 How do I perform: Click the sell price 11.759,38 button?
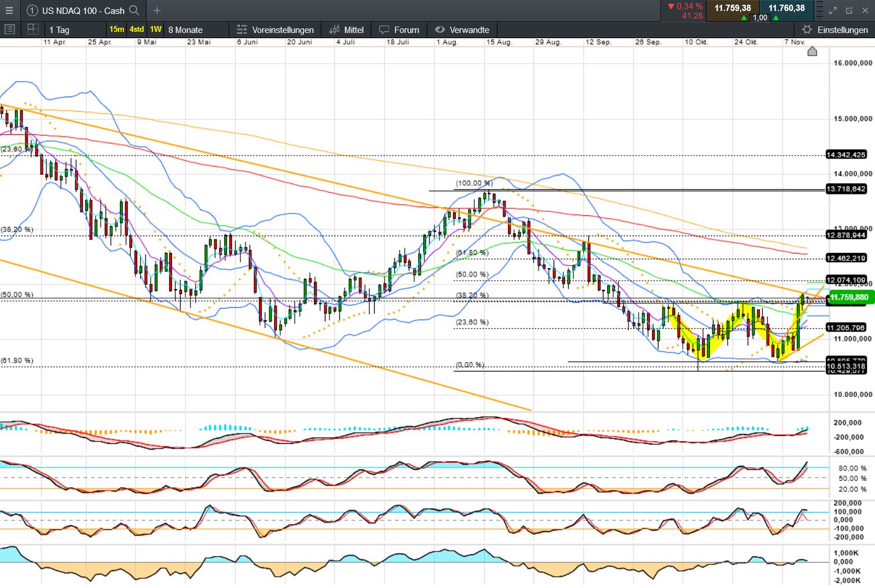pos(733,8)
